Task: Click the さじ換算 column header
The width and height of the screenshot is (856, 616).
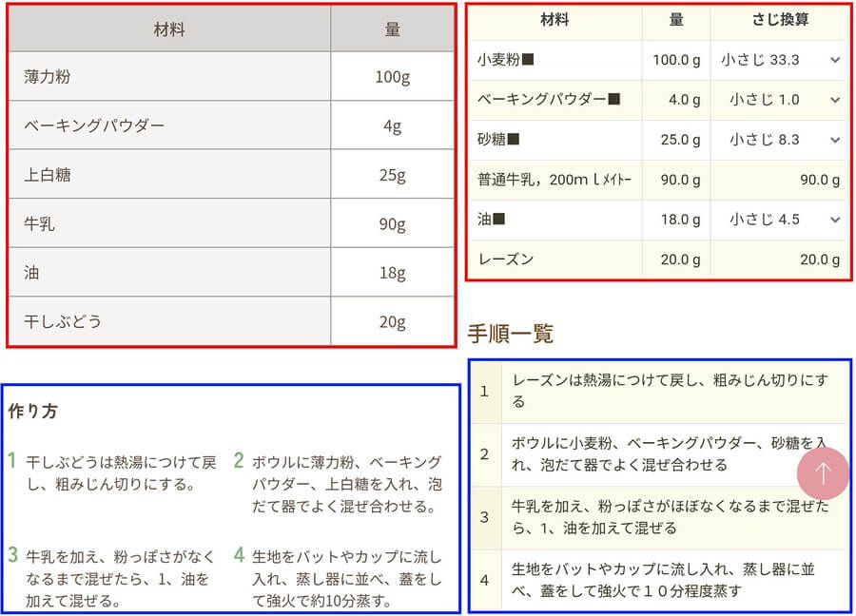Action: (779, 20)
